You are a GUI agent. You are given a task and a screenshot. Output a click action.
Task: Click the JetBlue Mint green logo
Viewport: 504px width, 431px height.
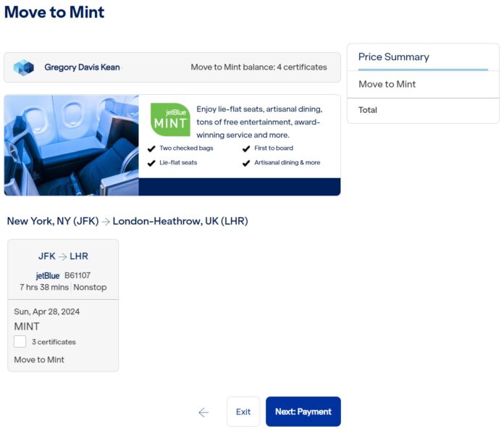click(x=170, y=120)
